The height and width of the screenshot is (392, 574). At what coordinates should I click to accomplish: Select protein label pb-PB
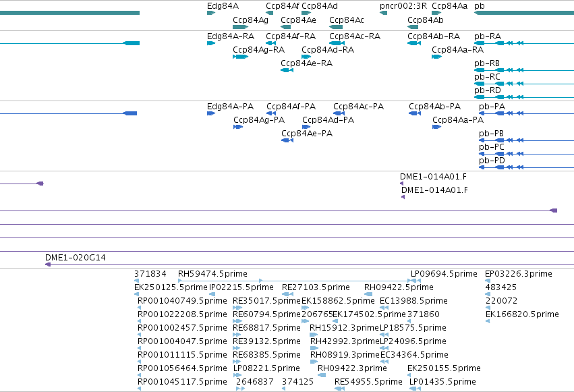coord(491,134)
